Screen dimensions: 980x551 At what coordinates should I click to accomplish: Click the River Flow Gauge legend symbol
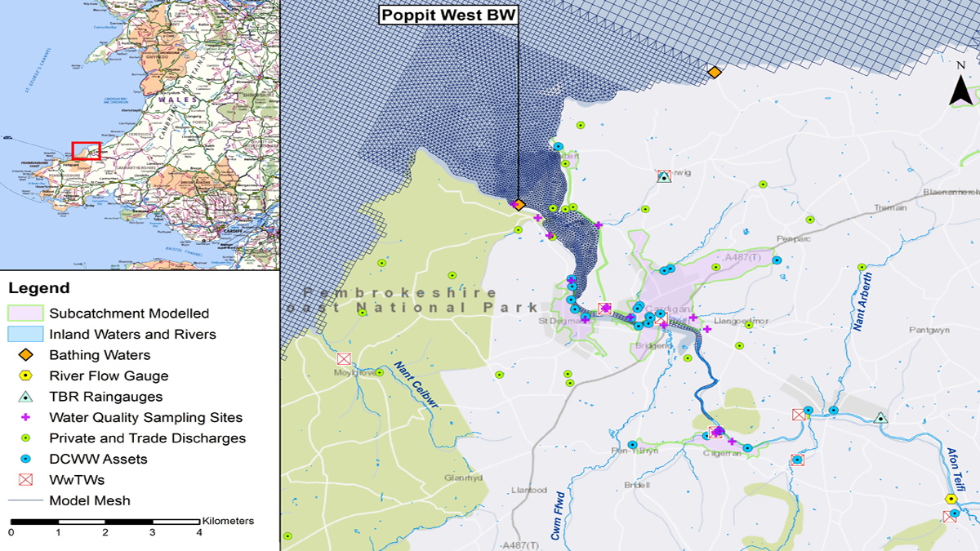click(x=26, y=376)
